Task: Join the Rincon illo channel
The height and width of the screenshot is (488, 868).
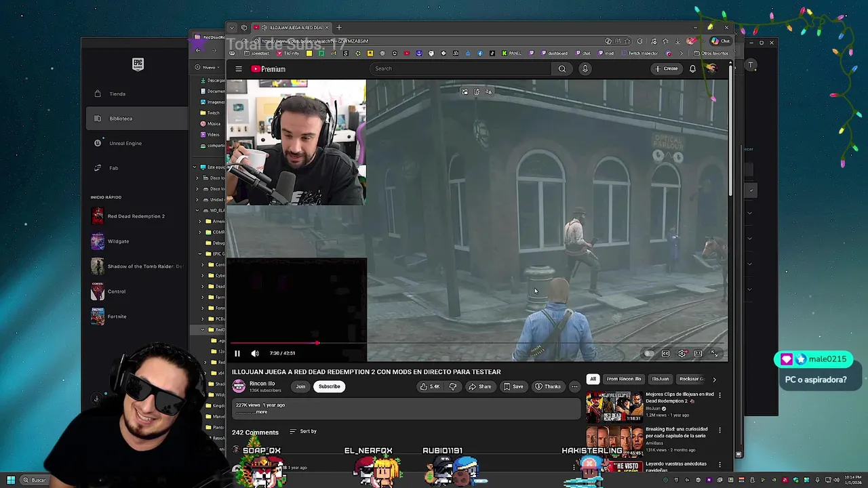Action: tap(300, 386)
